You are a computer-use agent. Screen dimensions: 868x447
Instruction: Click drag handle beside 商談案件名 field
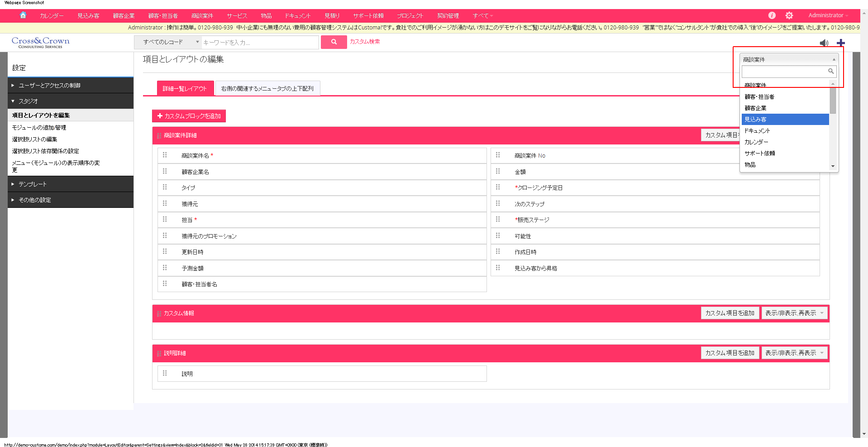[x=165, y=155]
